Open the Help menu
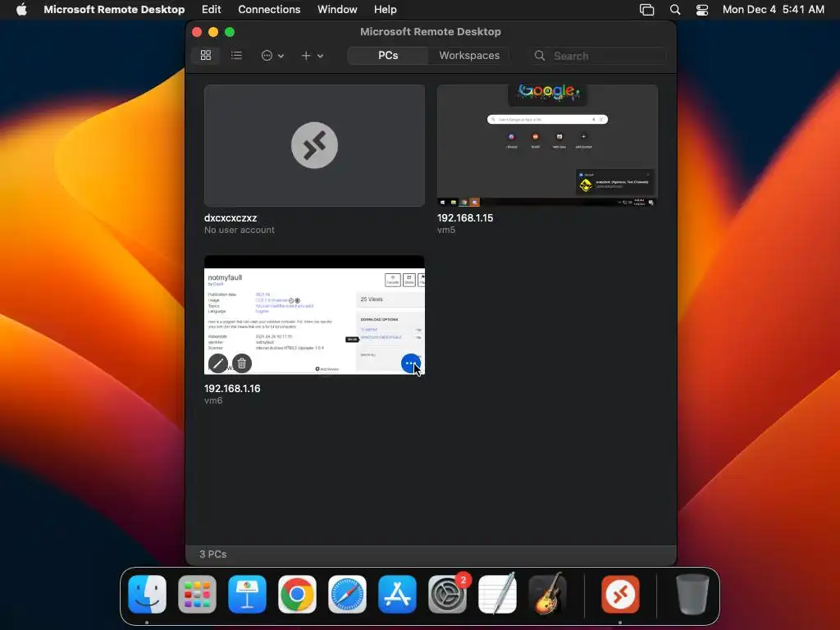 click(385, 9)
